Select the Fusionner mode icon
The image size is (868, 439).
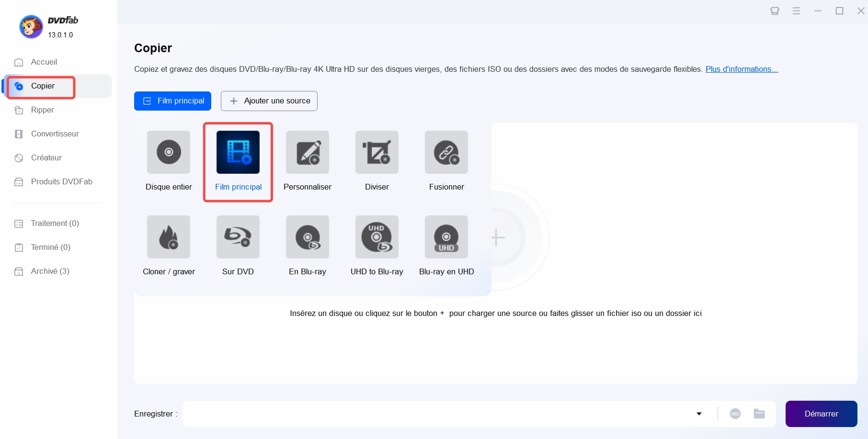tap(446, 152)
